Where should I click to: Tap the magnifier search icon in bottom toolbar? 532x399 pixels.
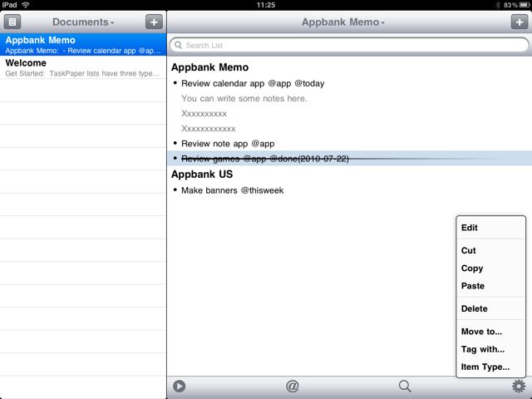pyautogui.click(x=405, y=386)
